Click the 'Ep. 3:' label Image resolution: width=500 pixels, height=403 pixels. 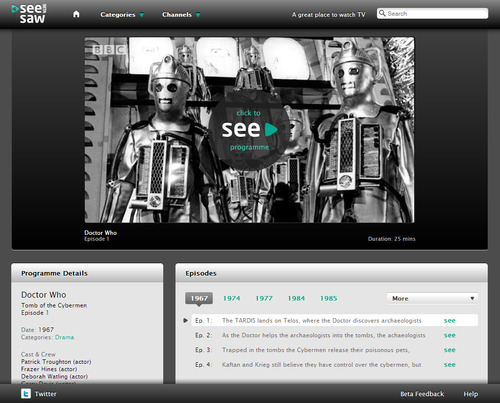(x=204, y=350)
